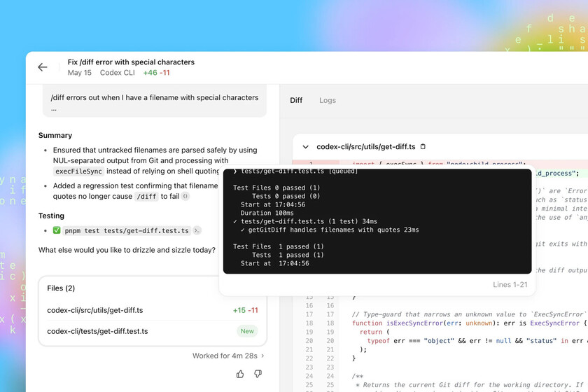Click the 'Files (2)' heading
Screen dimensions: 588x392
point(61,288)
